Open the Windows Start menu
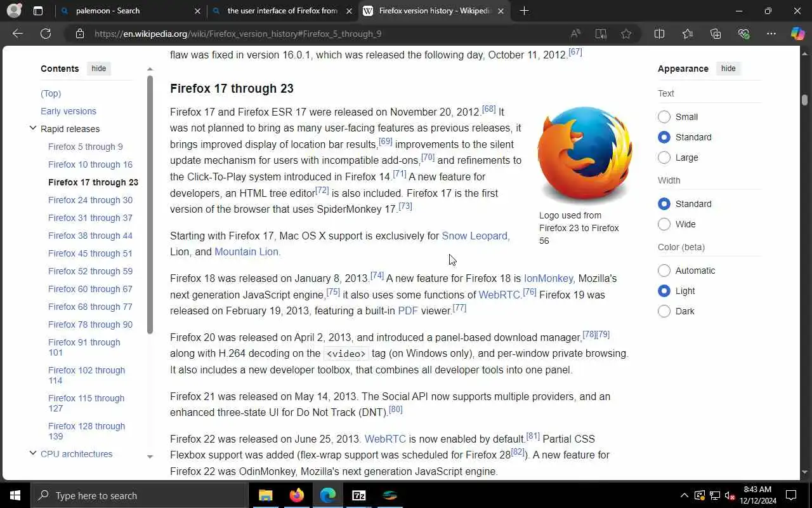The image size is (812, 508). (15, 495)
